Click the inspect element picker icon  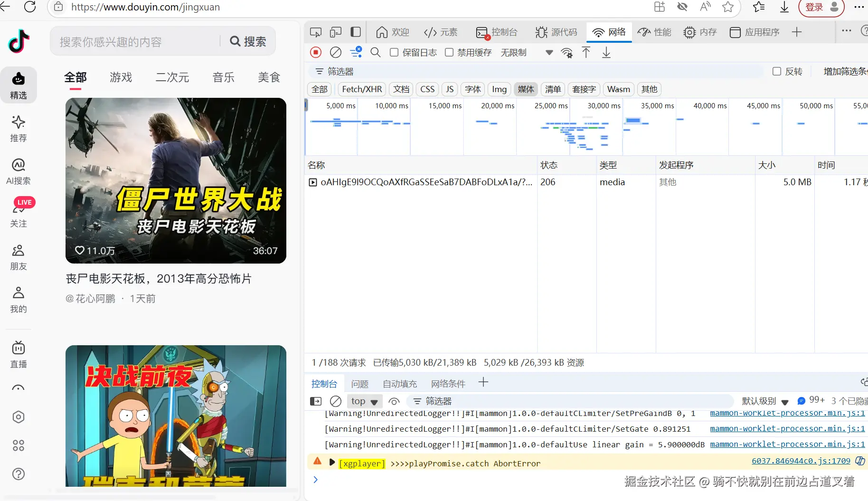pos(316,32)
